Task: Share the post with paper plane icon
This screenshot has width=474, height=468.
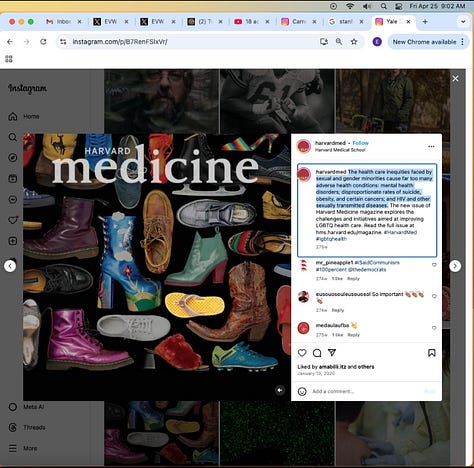Action: pos(332,352)
